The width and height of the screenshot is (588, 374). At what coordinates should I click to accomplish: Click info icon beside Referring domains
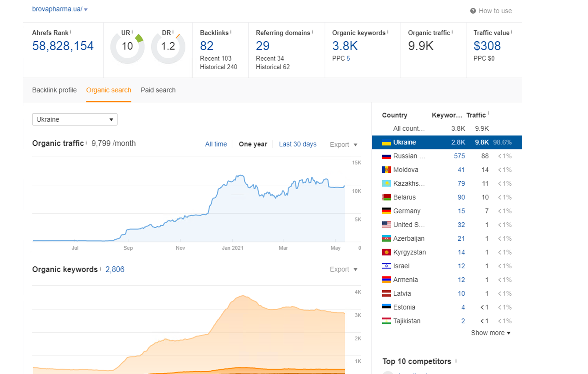312,32
